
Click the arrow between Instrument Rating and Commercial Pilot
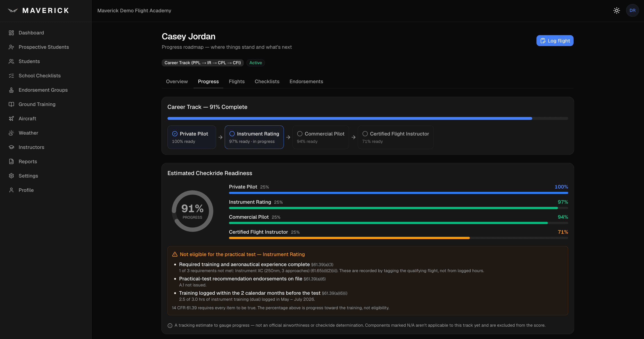click(288, 137)
